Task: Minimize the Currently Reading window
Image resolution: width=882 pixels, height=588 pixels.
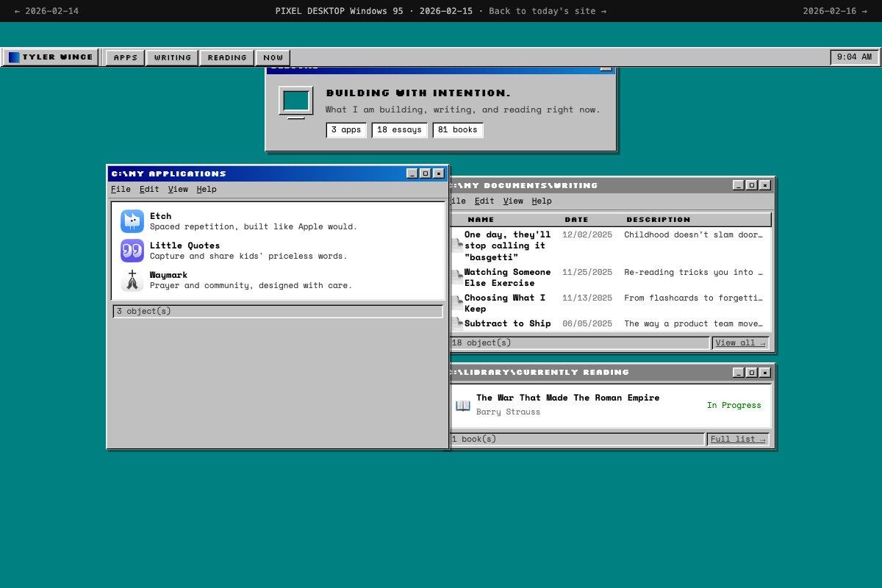Action: (739, 373)
